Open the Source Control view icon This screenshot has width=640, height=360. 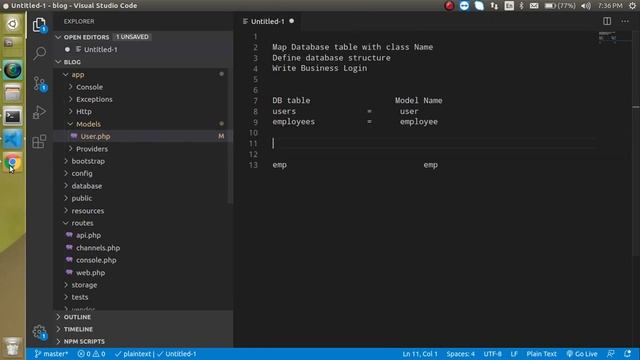40,84
